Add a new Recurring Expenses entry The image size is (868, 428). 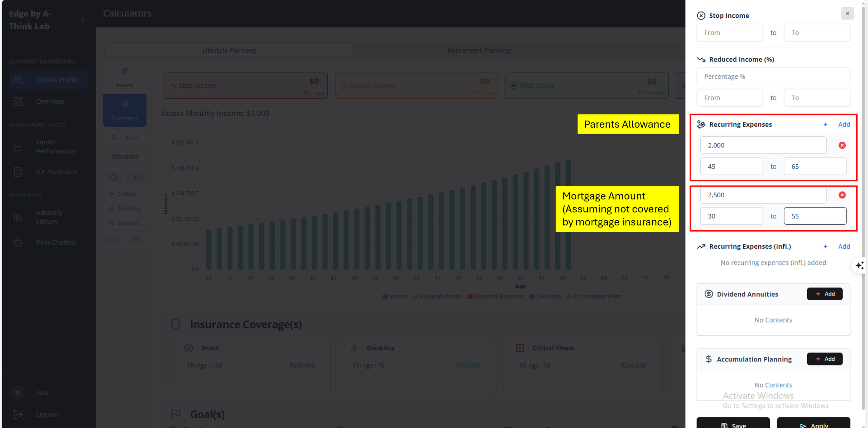point(837,124)
